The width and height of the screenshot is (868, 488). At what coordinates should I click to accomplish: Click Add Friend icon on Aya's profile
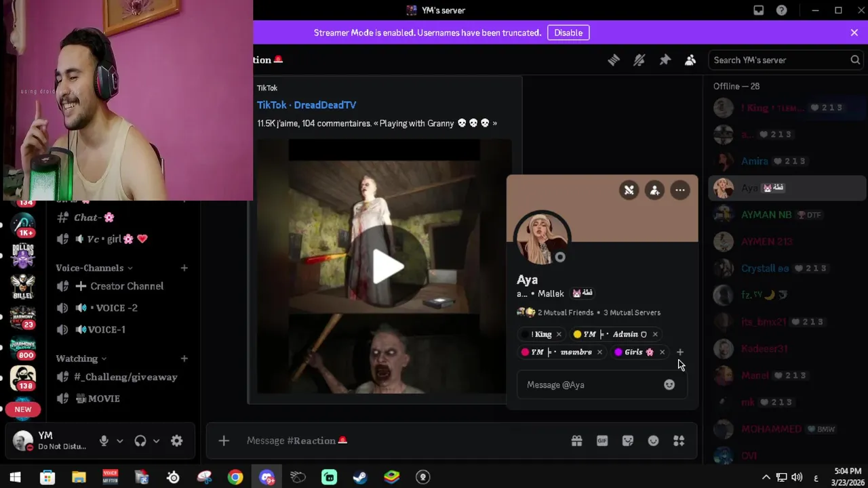click(654, 190)
